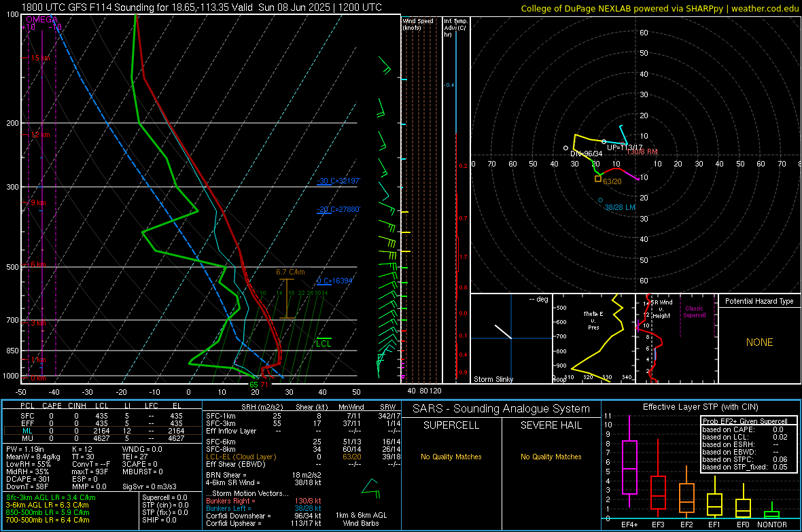
Task: Click the sounding title with GFS F114
Action: 202,7
